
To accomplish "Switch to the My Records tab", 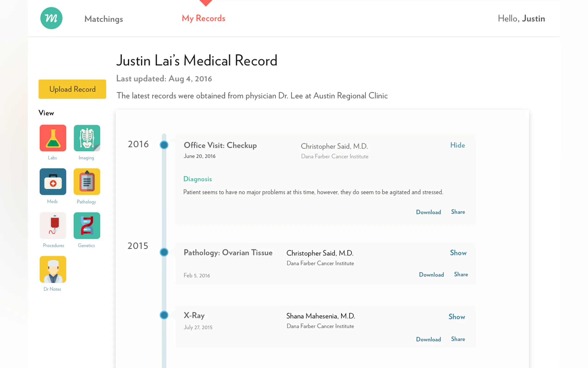I will click(x=203, y=18).
